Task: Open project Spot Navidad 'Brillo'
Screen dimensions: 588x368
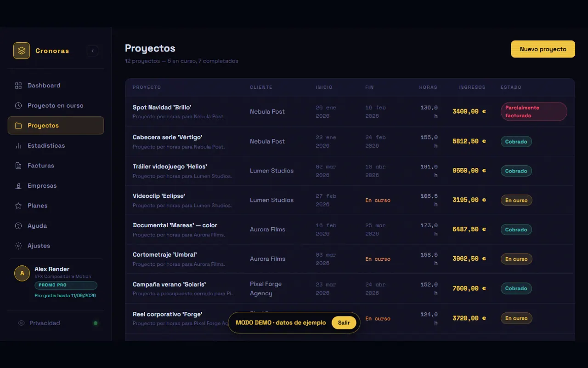Action: click(162, 107)
